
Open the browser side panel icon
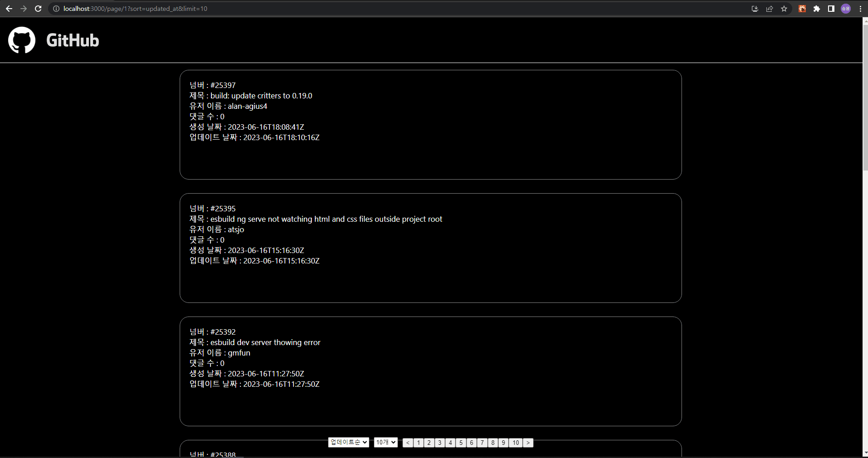pyautogui.click(x=830, y=9)
